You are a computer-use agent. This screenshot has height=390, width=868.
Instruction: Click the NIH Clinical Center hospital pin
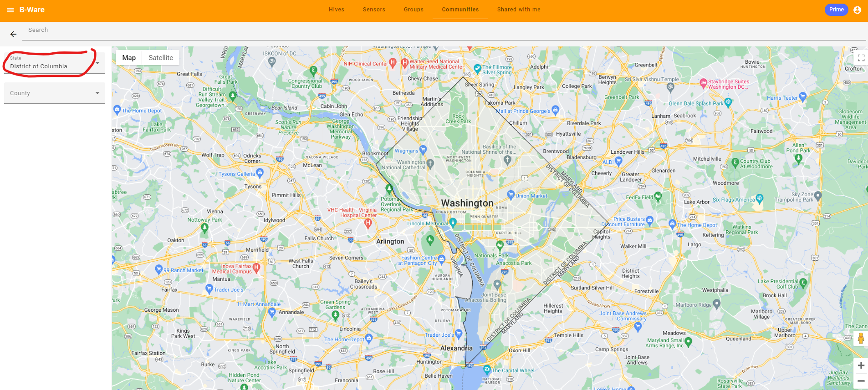click(393, 62)
